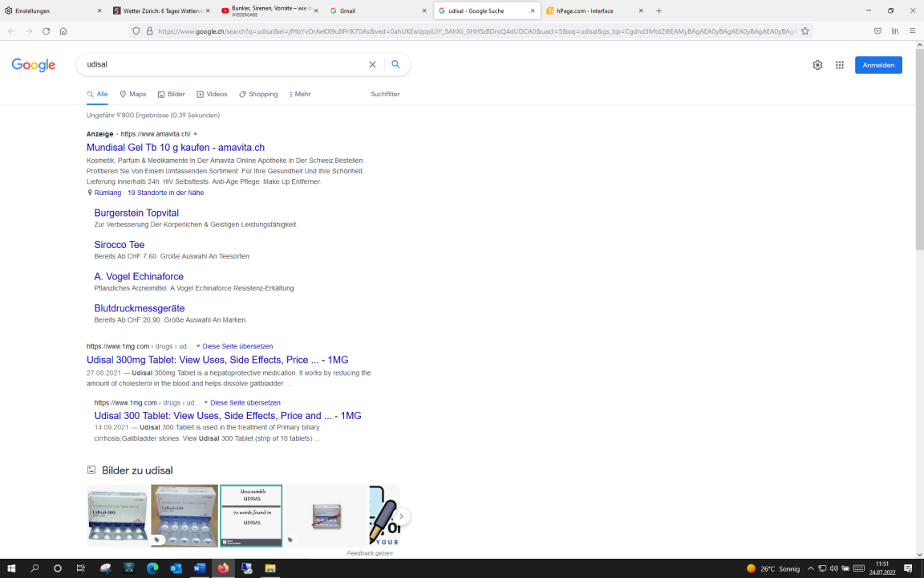
Task: Save page to Pocket icon
Action: pos(877,31)
